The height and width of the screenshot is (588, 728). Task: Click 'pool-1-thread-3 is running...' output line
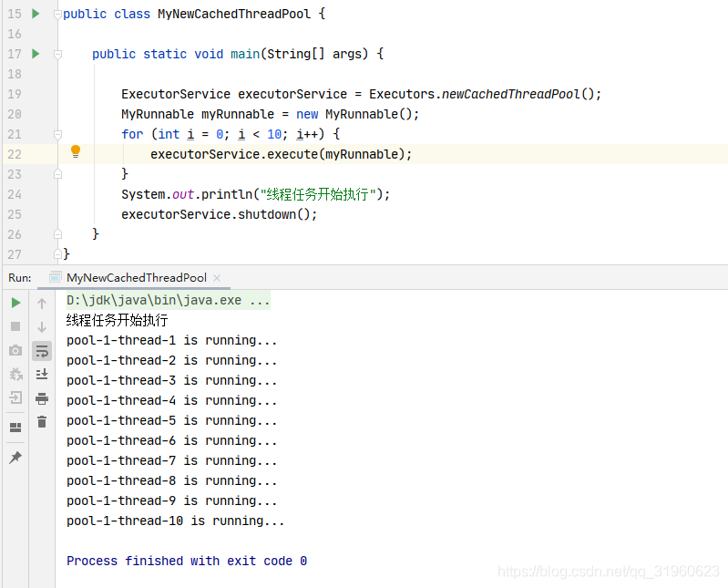pos(172,380)
